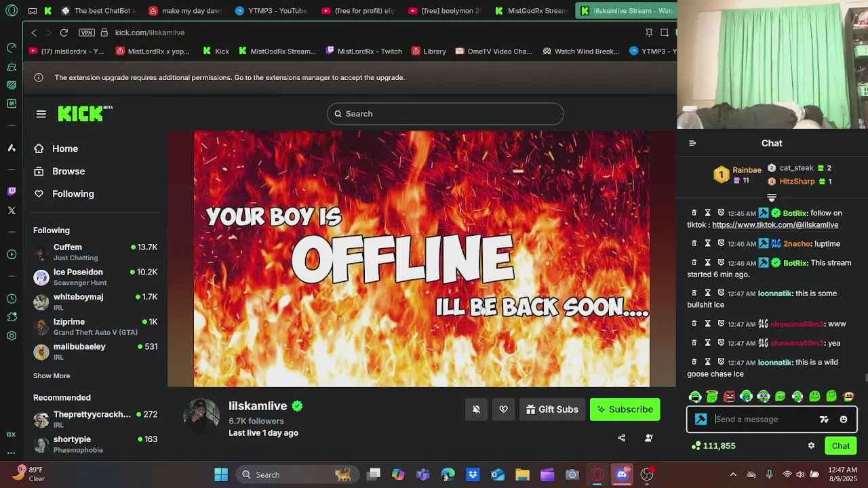The height and width of the screenshot is (488, 868).
Task: Open X in Opera sidebar
Action: pos(12,211)
